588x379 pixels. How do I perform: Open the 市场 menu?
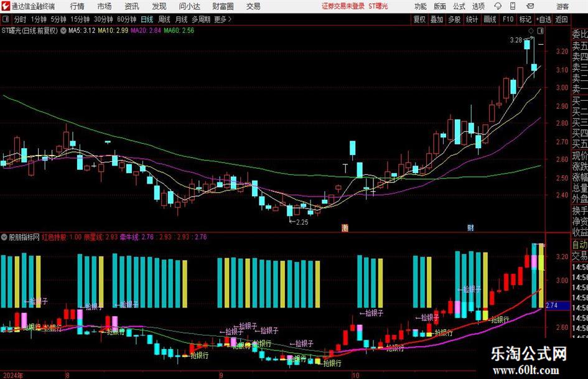coord(105,6)
